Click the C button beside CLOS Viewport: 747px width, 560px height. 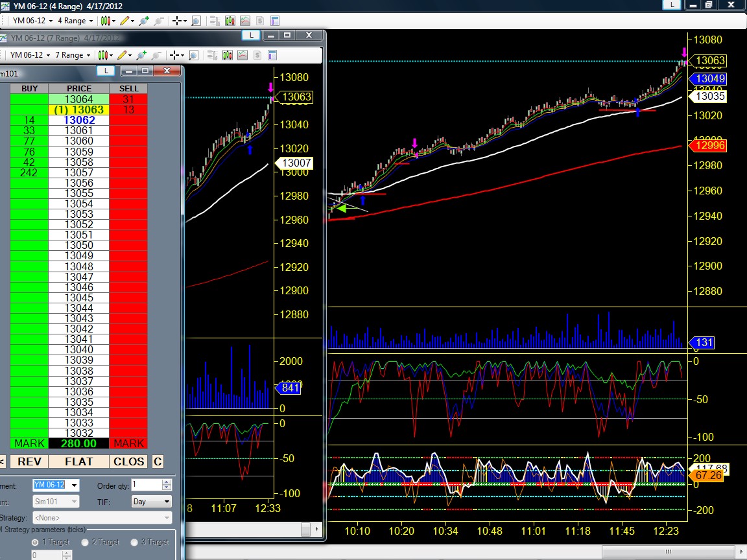click(x=158, y=461)
